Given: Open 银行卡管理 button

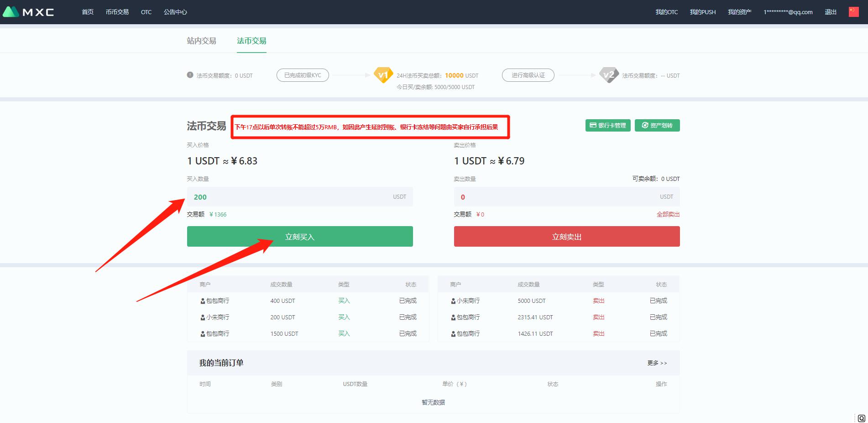Looking at the screenshot, I should click(x=608, y=125).
